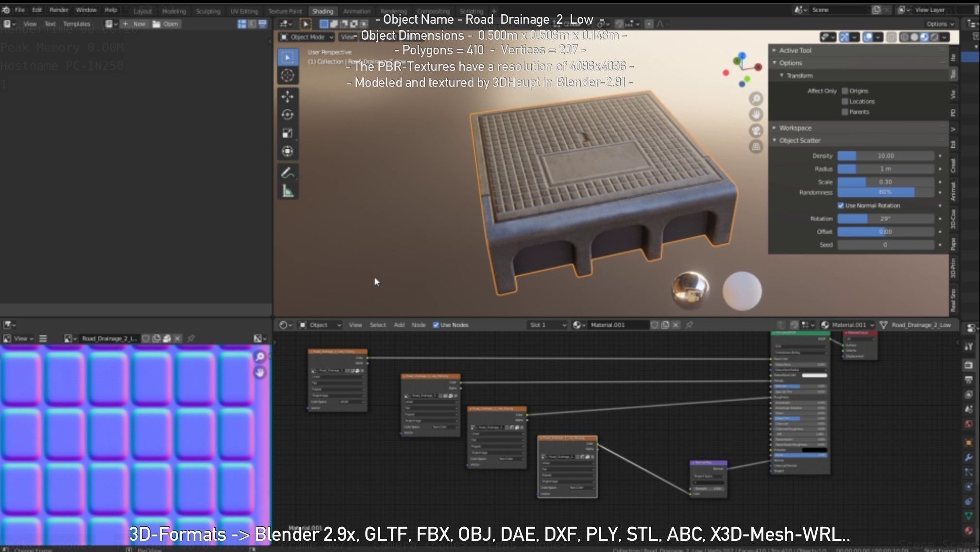Screen dimensions: 980x552
Task: Open the wrench modifier properties tab
Action: point(968,457)
